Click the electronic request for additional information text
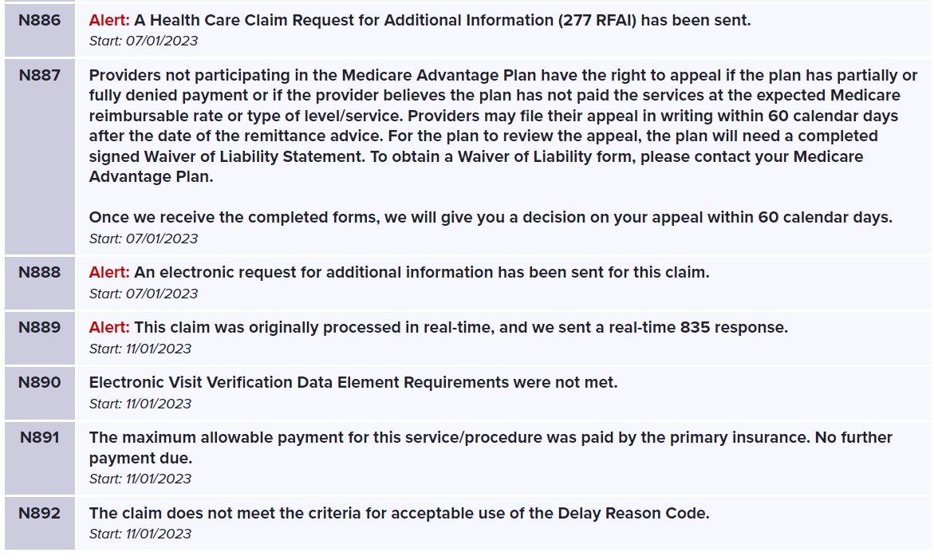 point(421,272)
